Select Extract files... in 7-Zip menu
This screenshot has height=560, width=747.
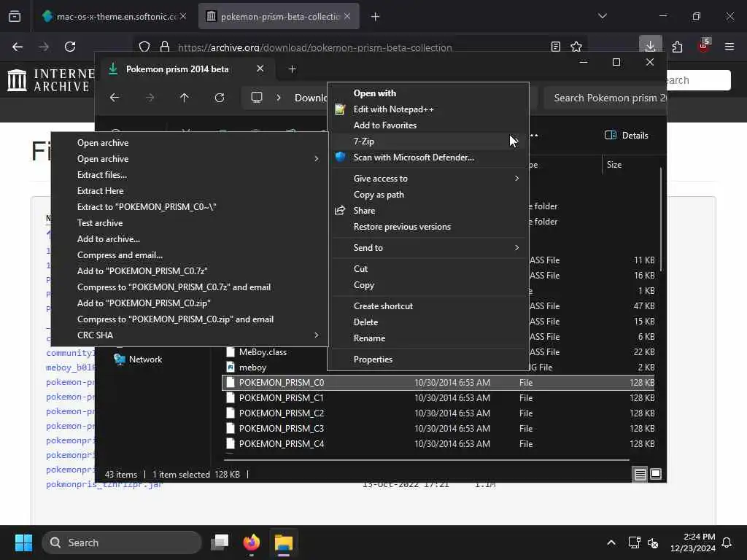click(x=189, y=175)
